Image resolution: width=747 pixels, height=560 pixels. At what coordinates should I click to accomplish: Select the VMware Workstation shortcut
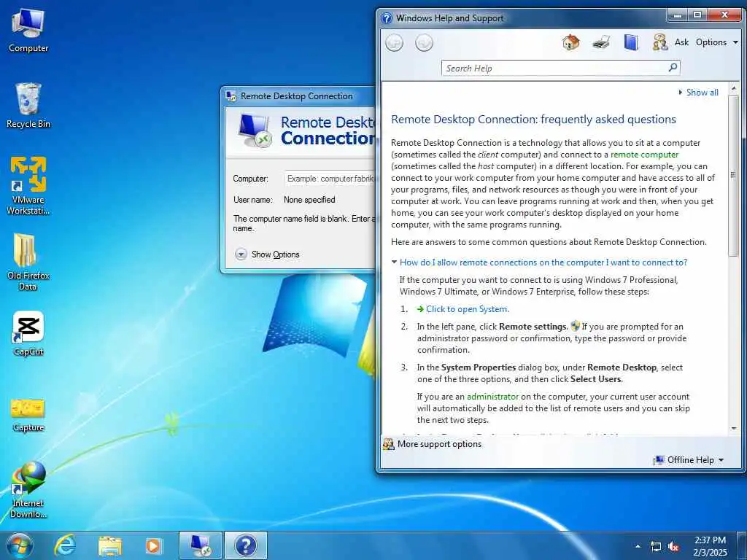28,186
